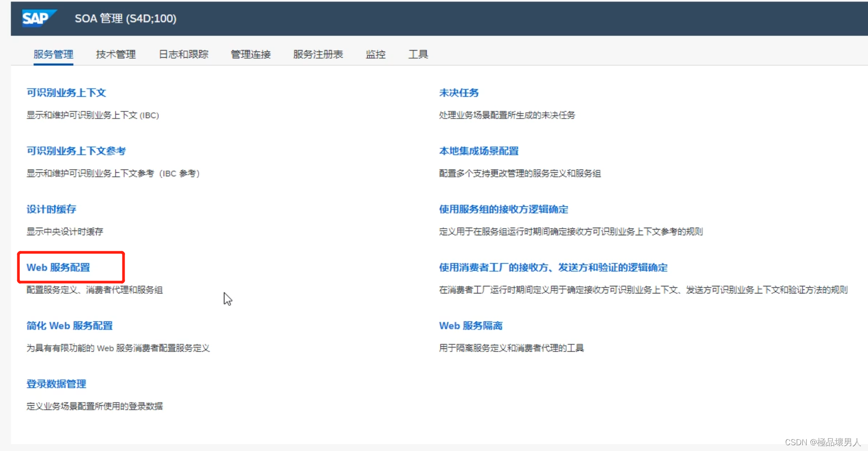Open the Web 服务隔离 tool
This screenshot has height=451, width=868.
point(471,325)
